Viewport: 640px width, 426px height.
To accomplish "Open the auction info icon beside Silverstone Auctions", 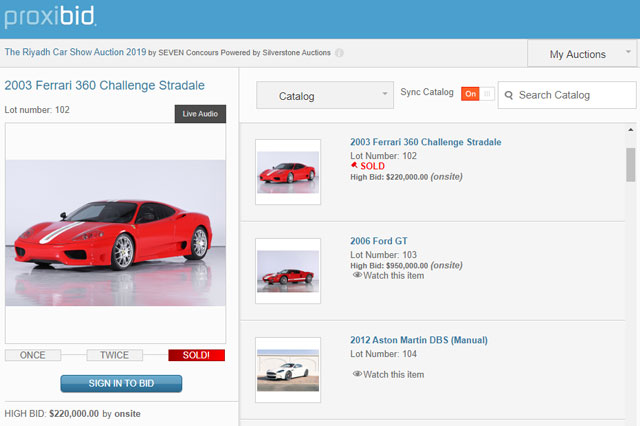I will tap(339, 53).
